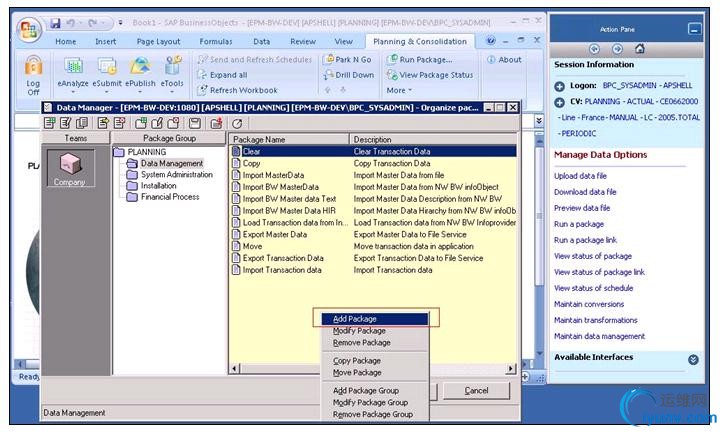
Task: Click the Modify Package toolbar icon with pencil
Action: 66,123
